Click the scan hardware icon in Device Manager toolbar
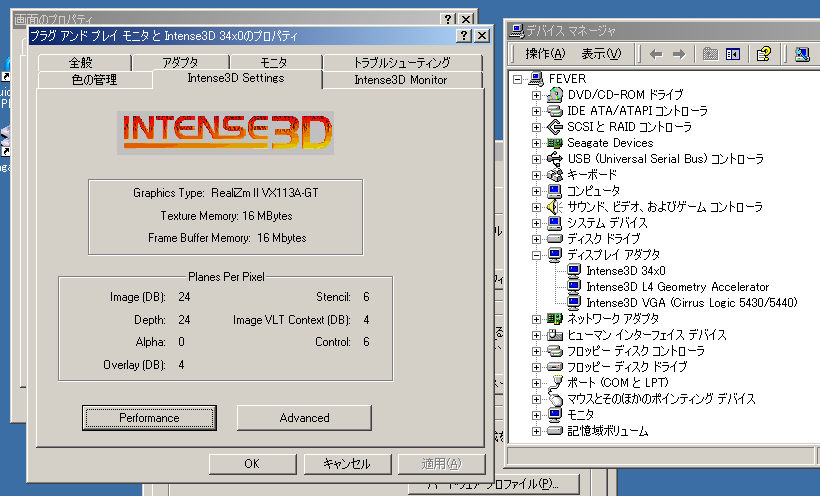This screenshot has width=820, height=496. [x=802, y=53]
